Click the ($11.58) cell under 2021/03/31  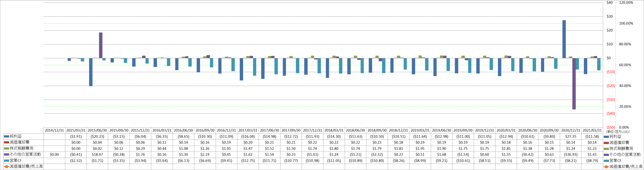pyautogui.click(x=592, y=137)
